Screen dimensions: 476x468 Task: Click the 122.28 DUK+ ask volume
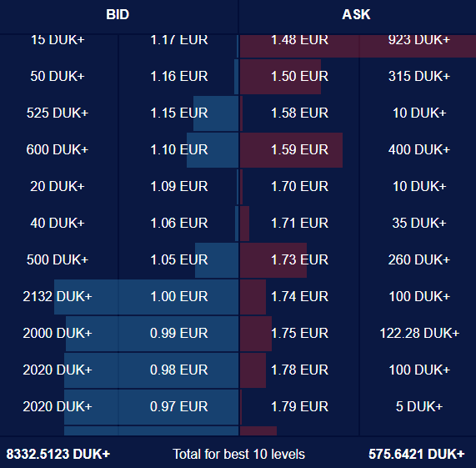[x=419, y=333]
